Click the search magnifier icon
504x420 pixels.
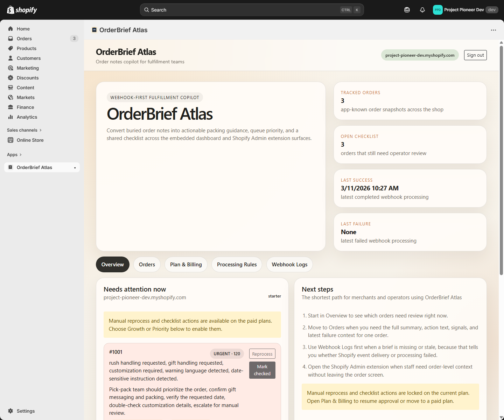click(147, 10)
